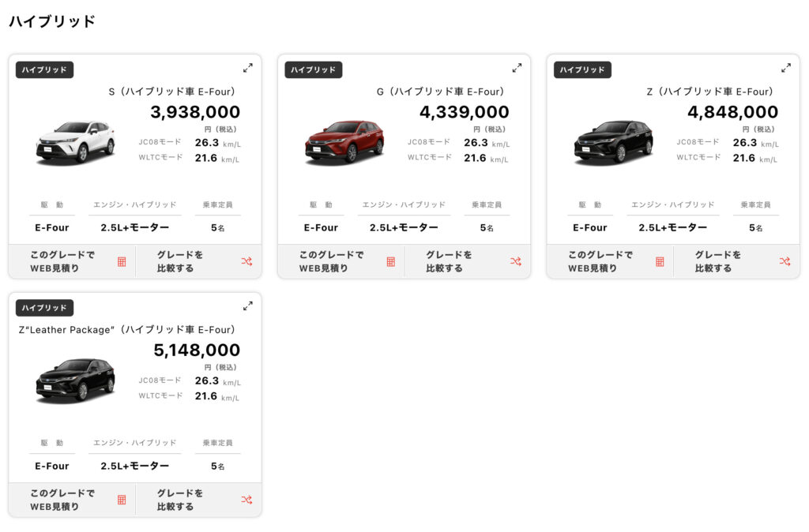The height and width of the screenshot is (532, 809).
Task: Click calculator icon on G grade card
Action: click(390, 261)
